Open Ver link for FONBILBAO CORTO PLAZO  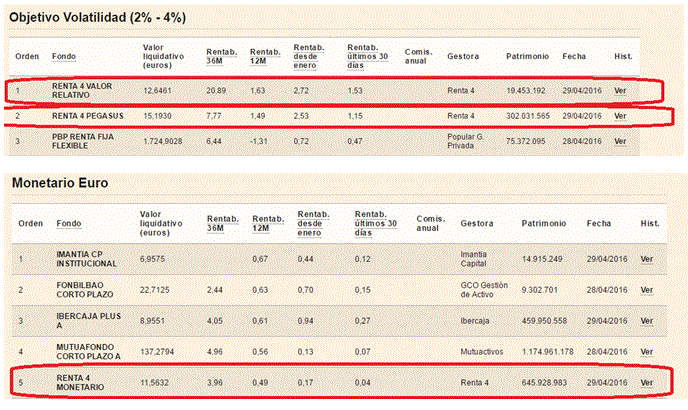[647, 290]
